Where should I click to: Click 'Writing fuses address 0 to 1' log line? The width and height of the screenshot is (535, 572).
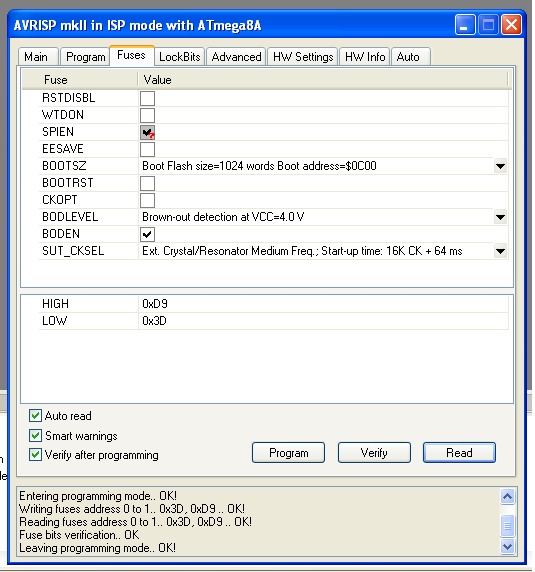(132, 509)
